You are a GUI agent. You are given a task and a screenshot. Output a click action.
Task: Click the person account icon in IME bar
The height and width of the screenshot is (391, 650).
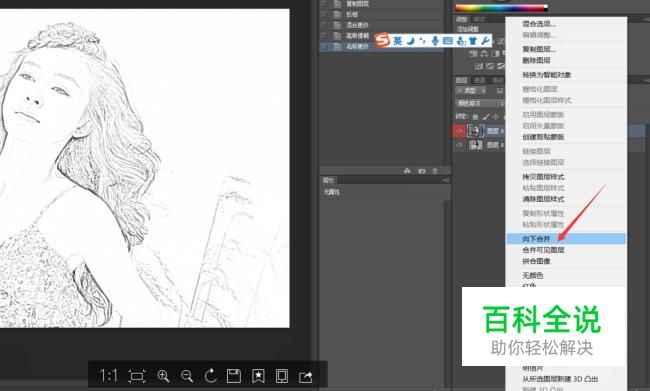pos(461,41)
